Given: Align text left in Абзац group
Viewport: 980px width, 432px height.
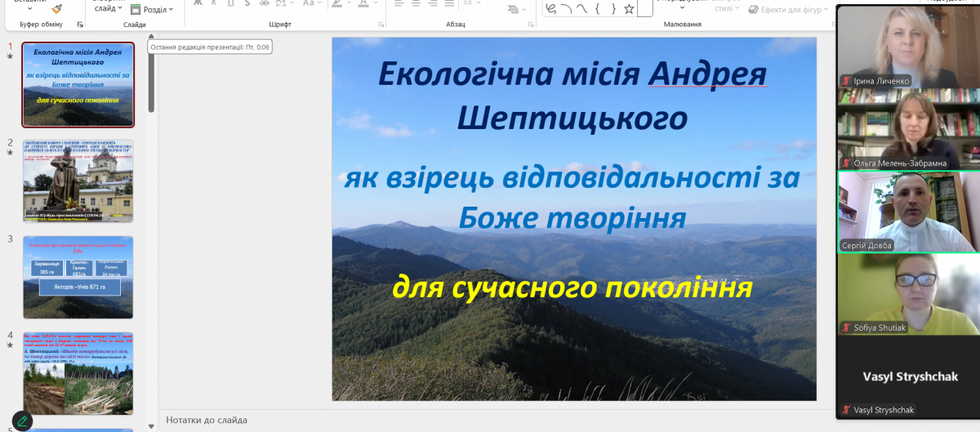Looking at the screenshot, I should pos(399,3).
